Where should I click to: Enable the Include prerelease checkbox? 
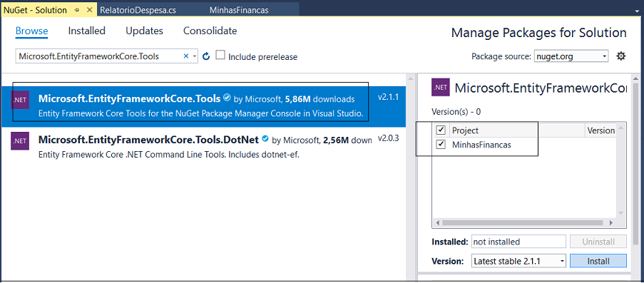(x=220, y=55)
